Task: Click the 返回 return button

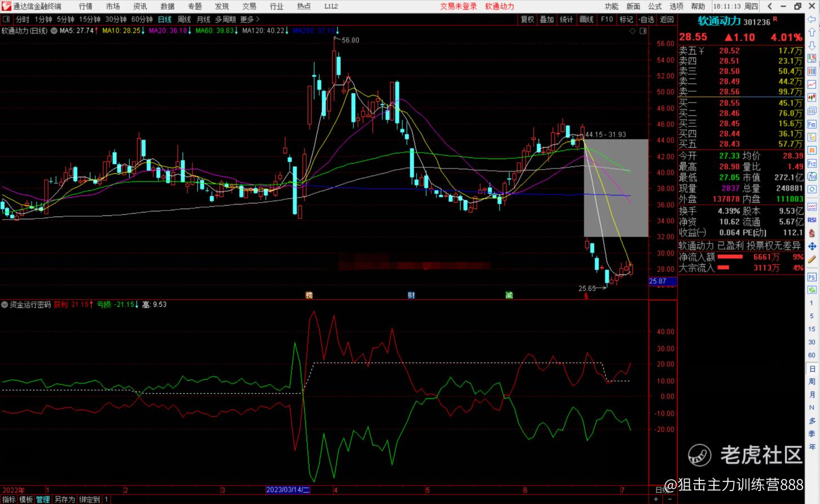Action: 667,19
